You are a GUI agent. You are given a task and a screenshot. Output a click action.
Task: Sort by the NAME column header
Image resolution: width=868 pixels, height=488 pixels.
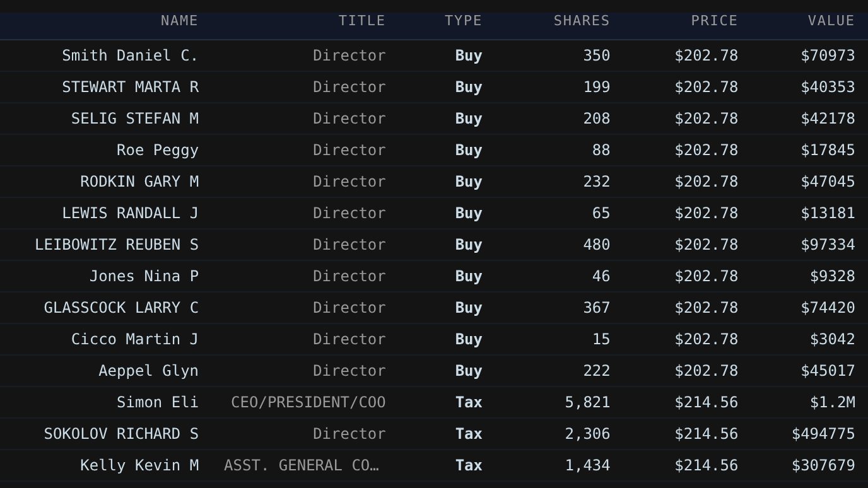179,21
